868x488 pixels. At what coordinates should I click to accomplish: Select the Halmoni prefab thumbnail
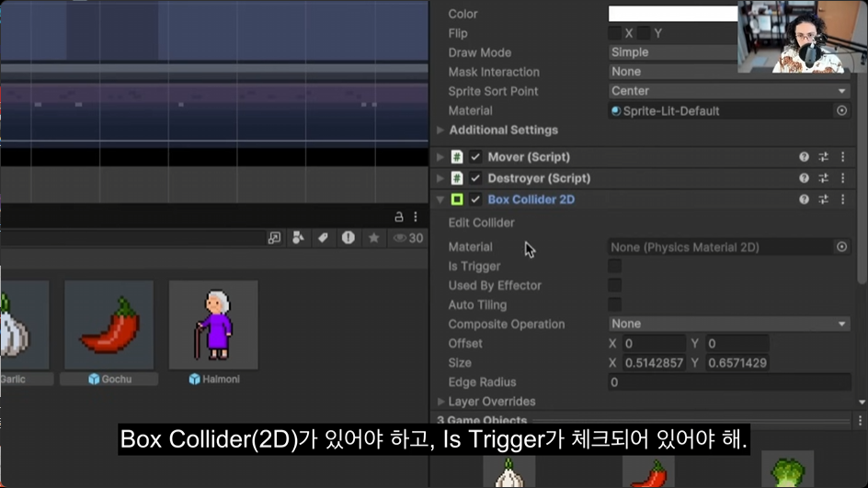tap(213, 324)
